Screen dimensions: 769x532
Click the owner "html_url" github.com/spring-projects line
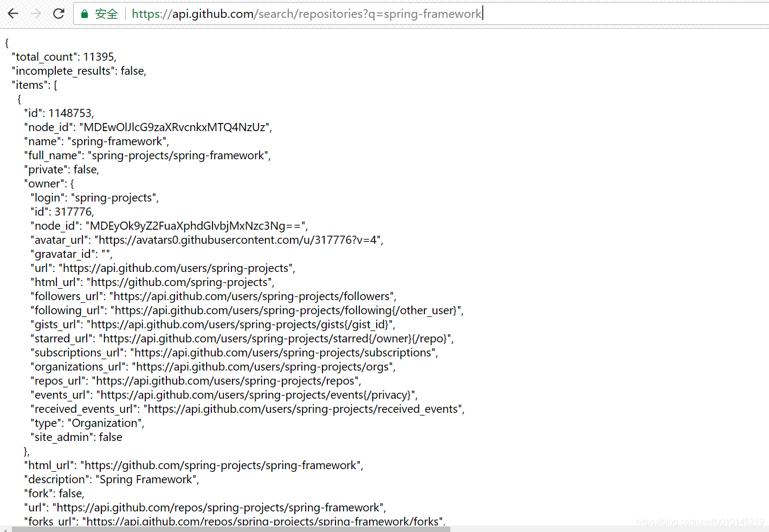[x=153, y=282]
